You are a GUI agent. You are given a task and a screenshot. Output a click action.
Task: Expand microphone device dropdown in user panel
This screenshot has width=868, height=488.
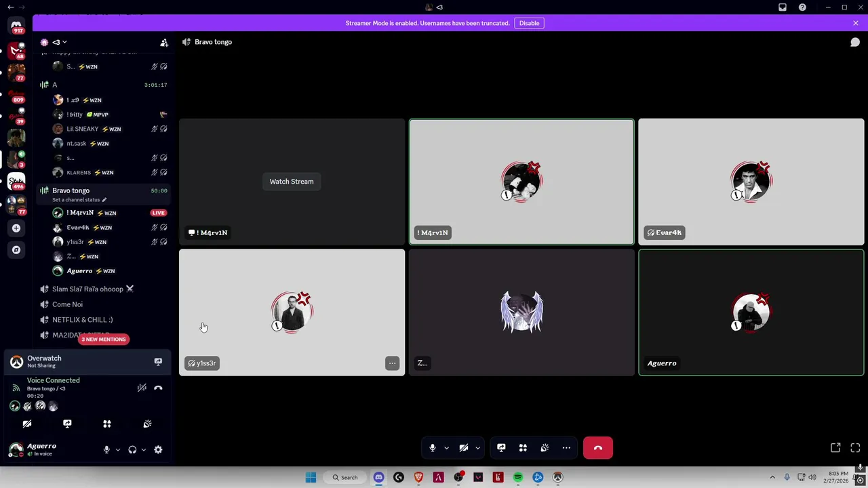117,449
